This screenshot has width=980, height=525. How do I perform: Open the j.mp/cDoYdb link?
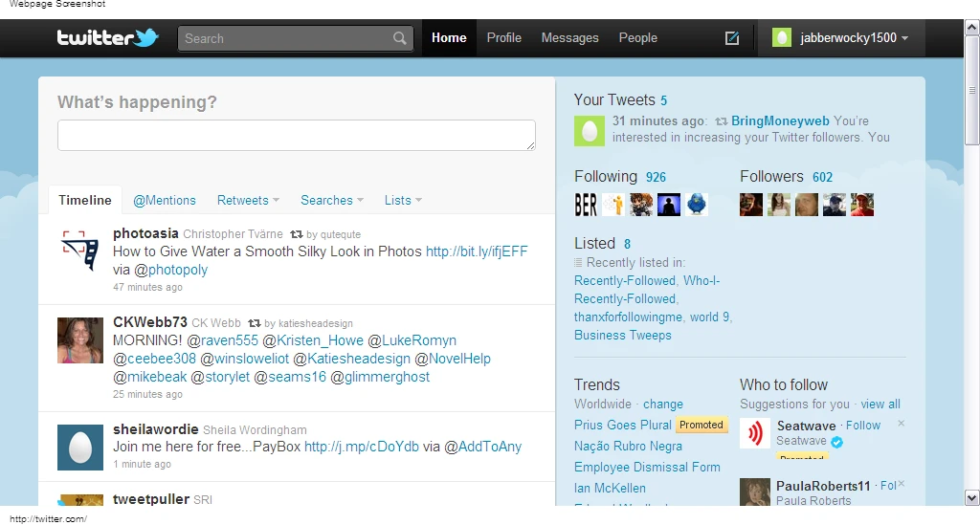click(361, 447)
